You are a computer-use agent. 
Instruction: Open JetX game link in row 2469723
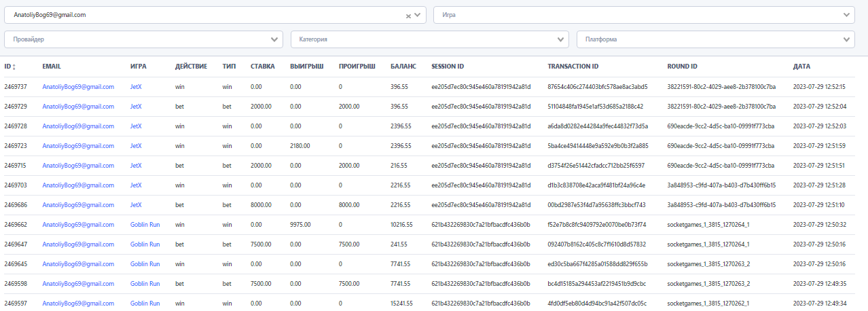(x=136, y=146)
